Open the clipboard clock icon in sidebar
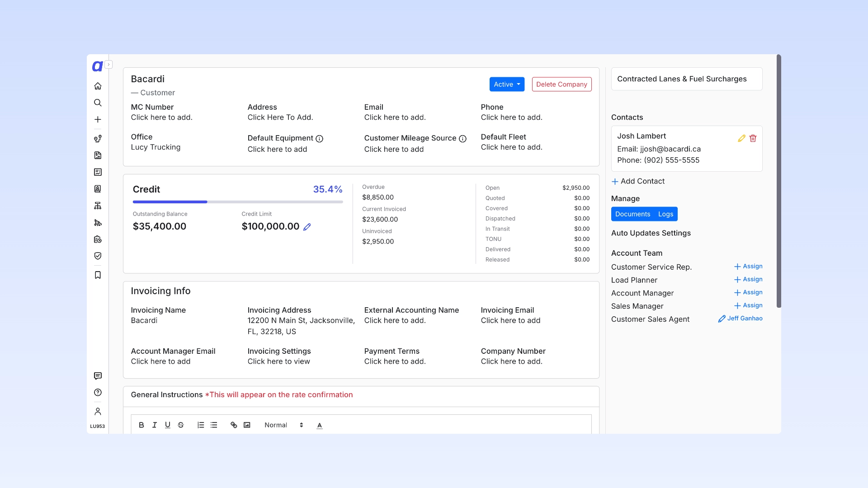868x488 pixels. click(98, 239)
